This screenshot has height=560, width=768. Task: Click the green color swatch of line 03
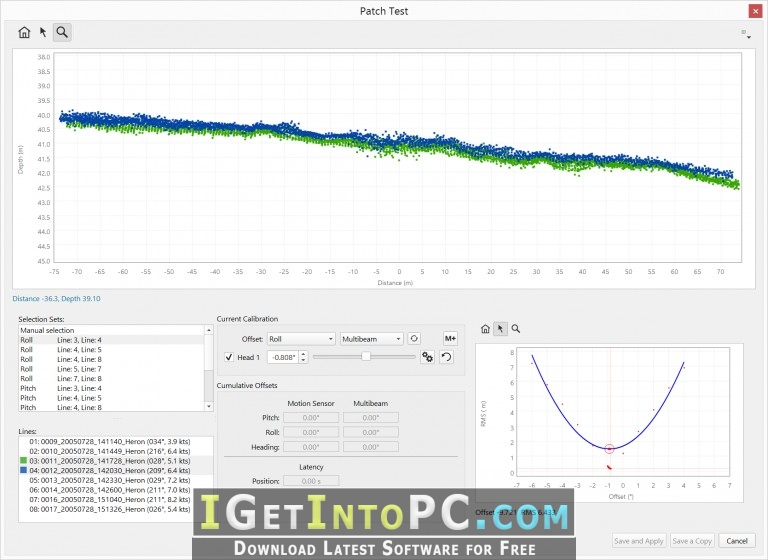click(23, 461)
